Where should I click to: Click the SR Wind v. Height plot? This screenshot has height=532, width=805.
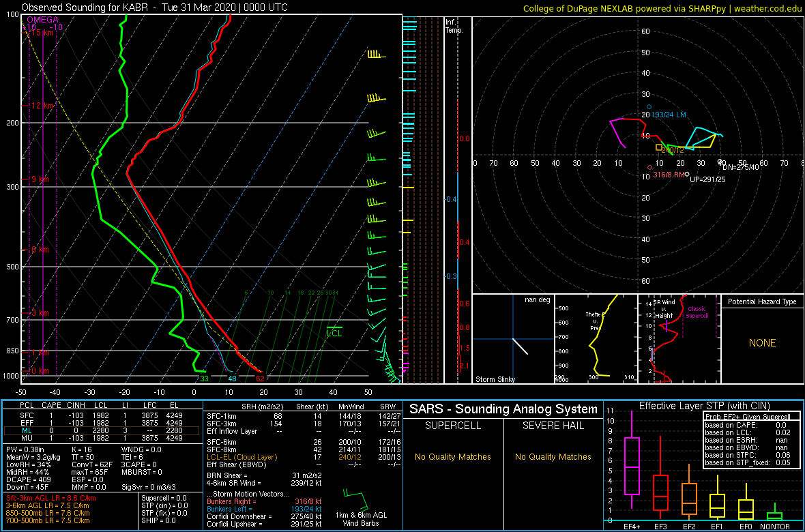[679, 339]
